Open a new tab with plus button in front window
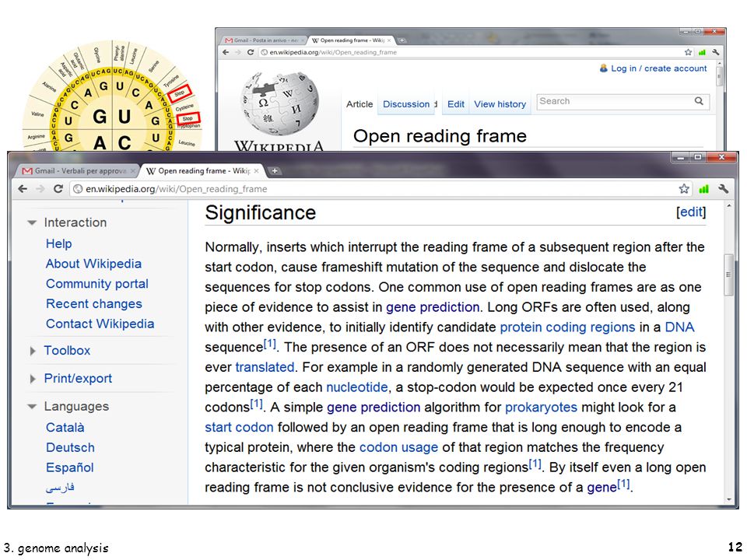747x560 pixels. [275, 171]
